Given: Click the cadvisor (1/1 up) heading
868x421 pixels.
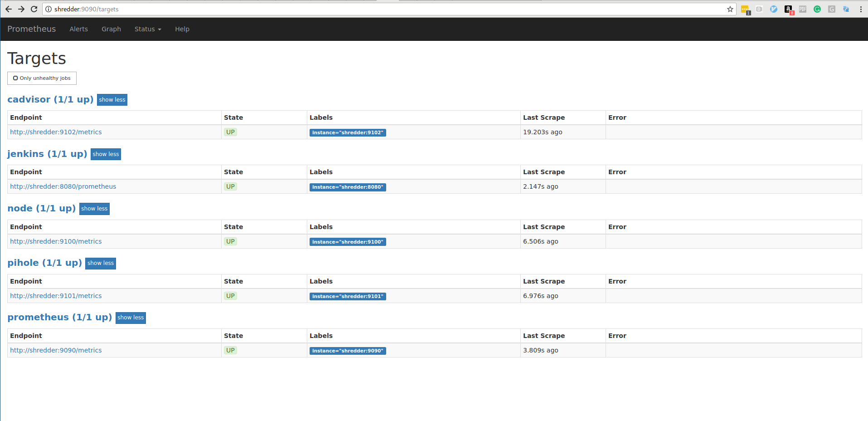Looking at the screenshot, I should coord(50,99).
